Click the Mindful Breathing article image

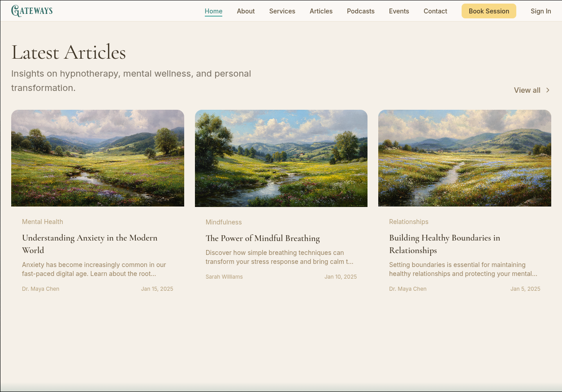(x=281, y=158)
